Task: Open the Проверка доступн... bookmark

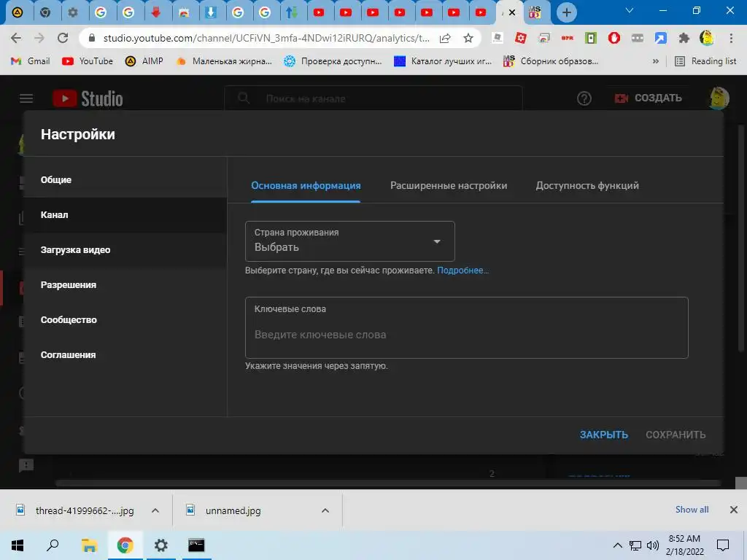Action: [x=333, y=61]
